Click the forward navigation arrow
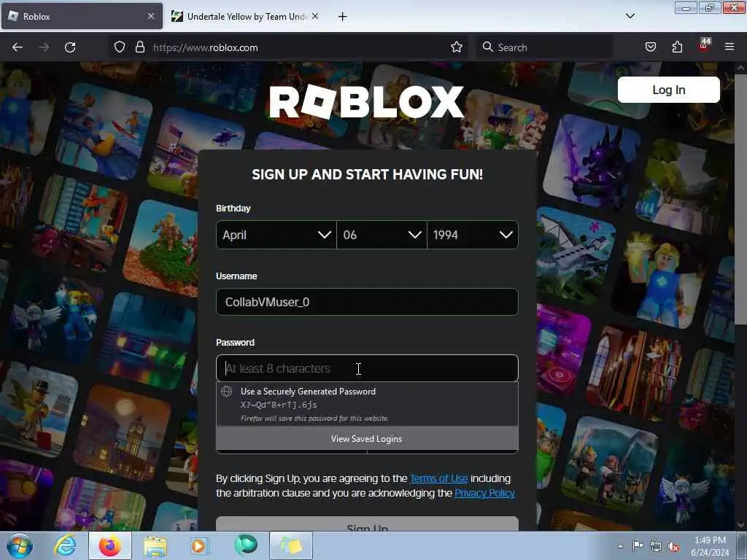Screen dimensions: 747x560 (x=43, y=47)
